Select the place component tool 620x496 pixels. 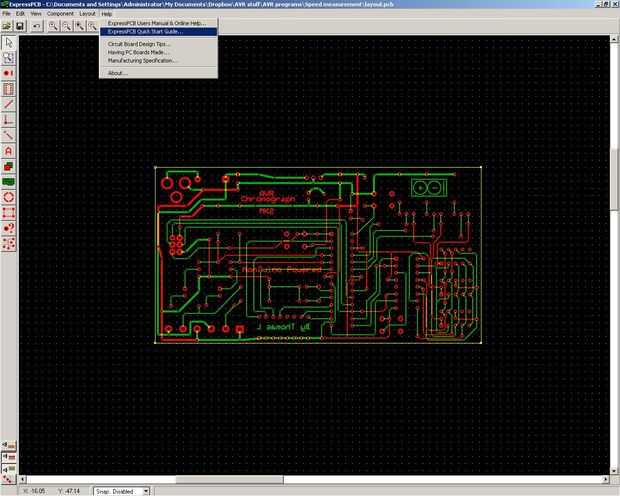[x=9, y=89]
